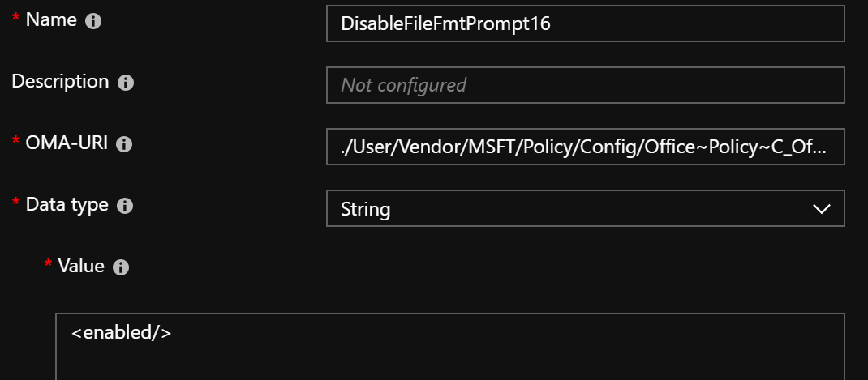Click the Description field showing Not configured
This screenshot has height=380, width=868.
click(585, 85)
